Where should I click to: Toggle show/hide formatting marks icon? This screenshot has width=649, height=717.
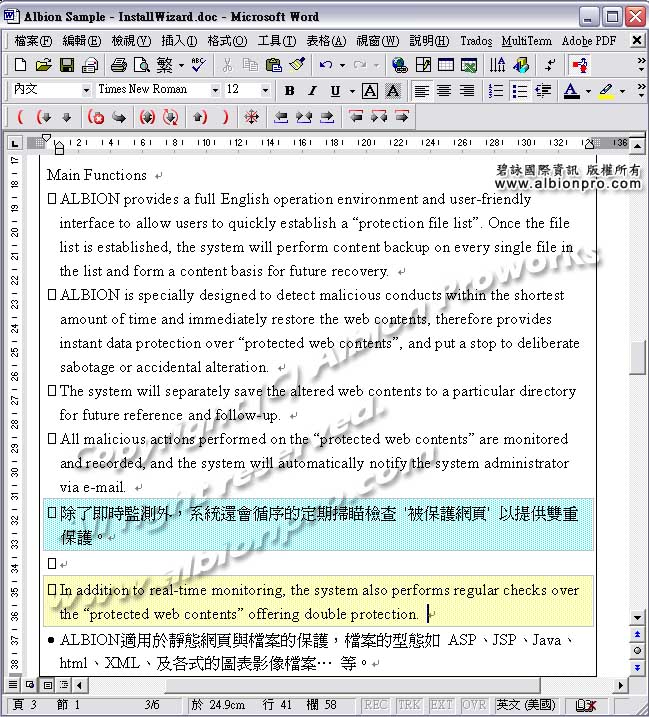(x=551, y=65)
